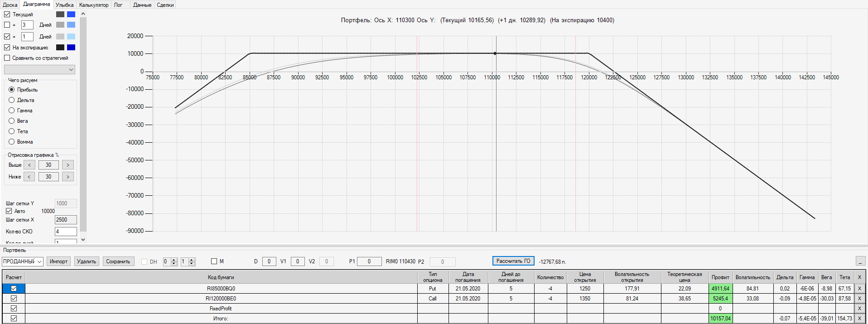The width and height of the screenshot is (868, 324).
Task: Increase Выше percentage with right arrow
Action: coord(68,165)
